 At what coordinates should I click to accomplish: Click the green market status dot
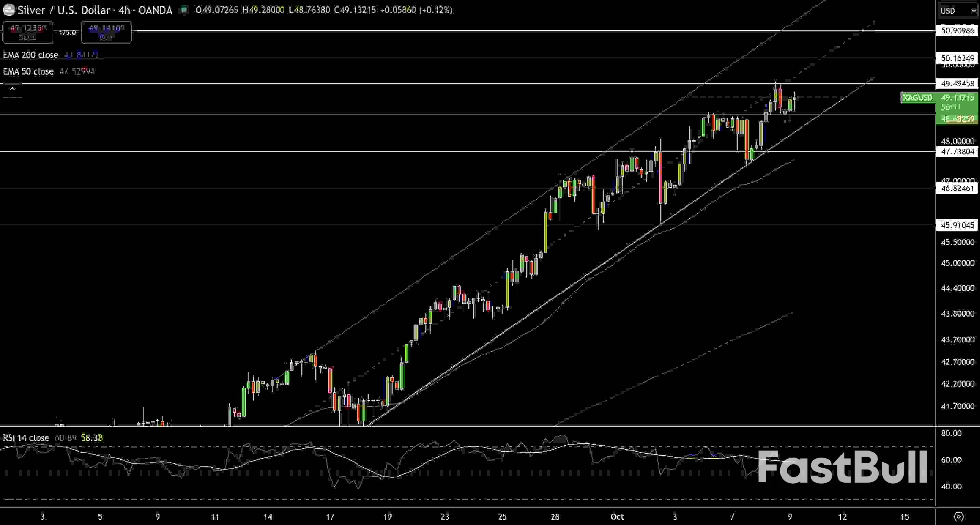pos(184,10)
